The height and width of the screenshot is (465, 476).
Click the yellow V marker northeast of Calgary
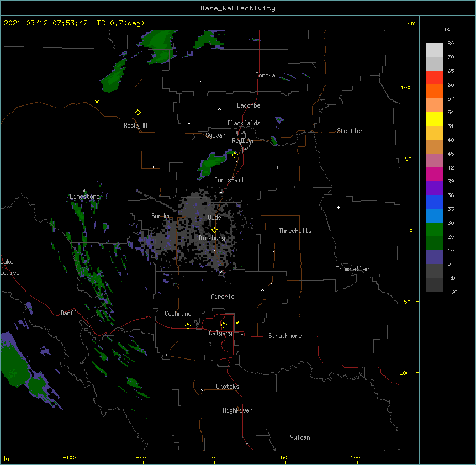(x=237, y=323)
